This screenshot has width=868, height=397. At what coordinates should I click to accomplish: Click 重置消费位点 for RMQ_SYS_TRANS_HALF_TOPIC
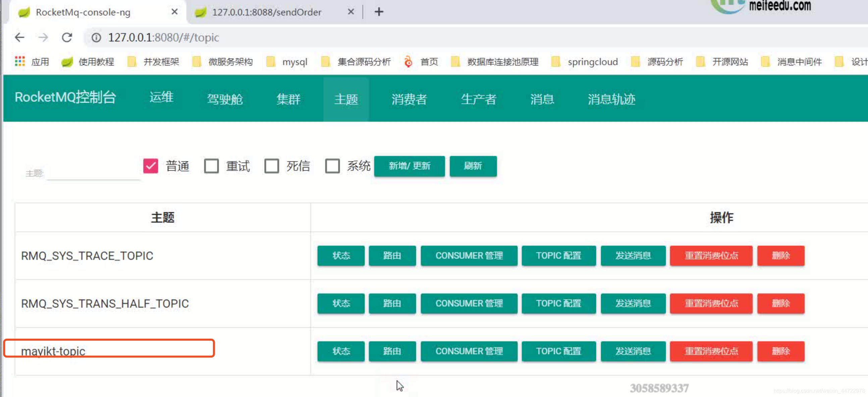click(711, 303)
